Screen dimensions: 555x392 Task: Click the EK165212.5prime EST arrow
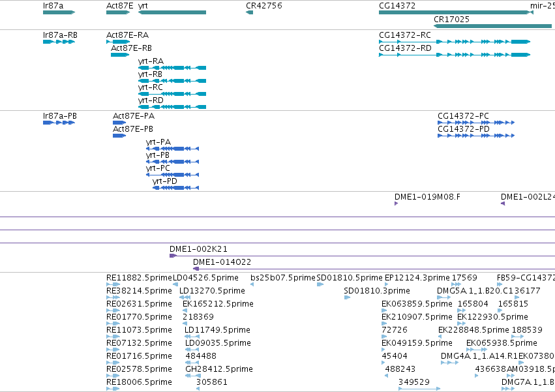point(185,310)
